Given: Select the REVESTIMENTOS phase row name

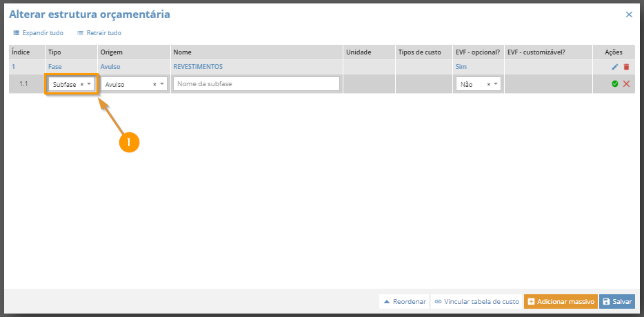Looking at the screenshot, I should pyautogui.click(x=198, y=67).
